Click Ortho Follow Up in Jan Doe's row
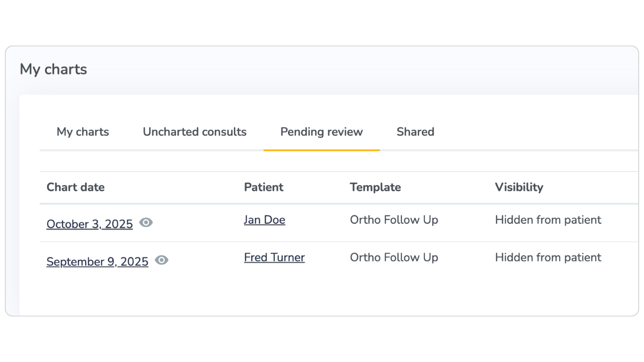Viewport: 644px width, 362px height. 394,220
